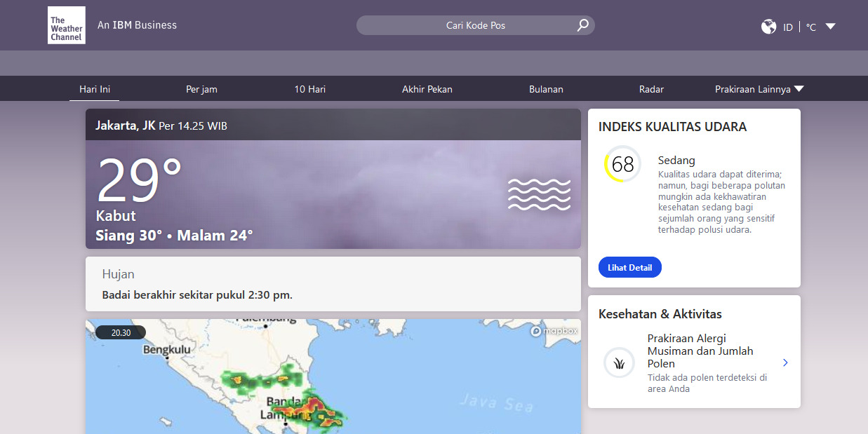Go to the Akhir Pekan tab
Viewport: 868px width, 434px height.
point(427,89)
